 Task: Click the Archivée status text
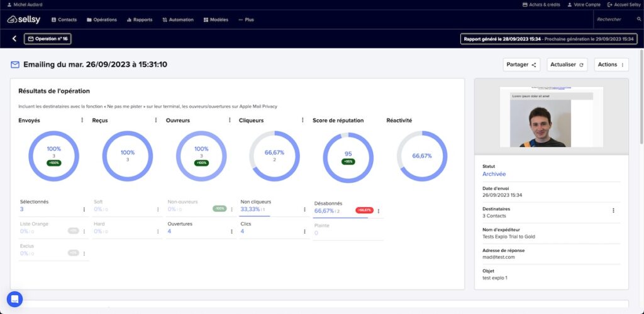[x=494, y=174]
